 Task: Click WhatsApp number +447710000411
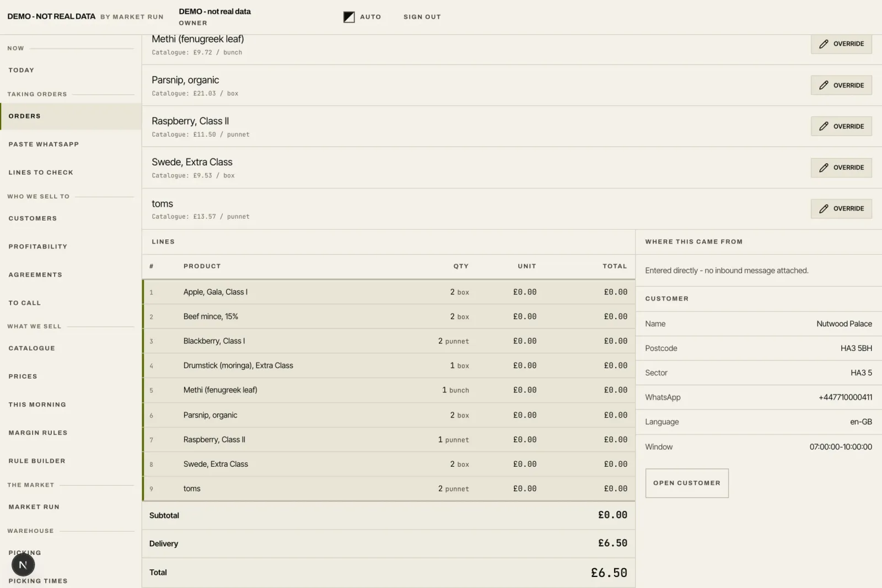[x=845, y=397]
